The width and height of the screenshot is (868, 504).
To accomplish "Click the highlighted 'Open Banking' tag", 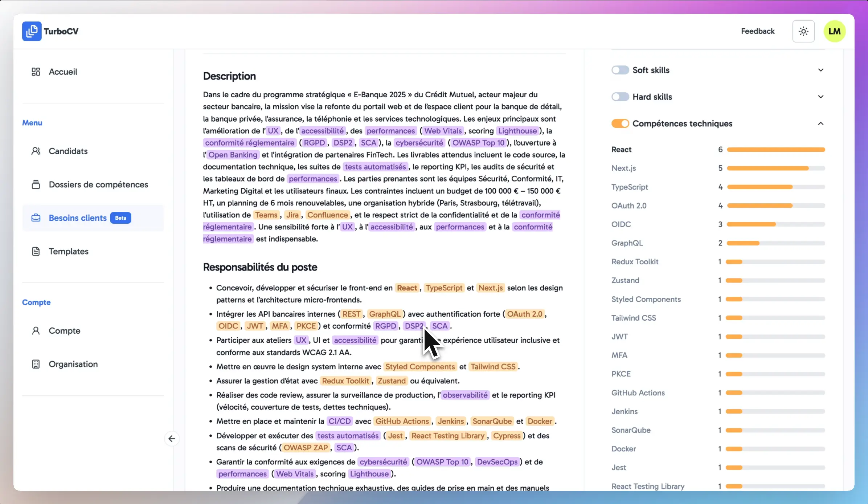I will [x=233, y=155].
